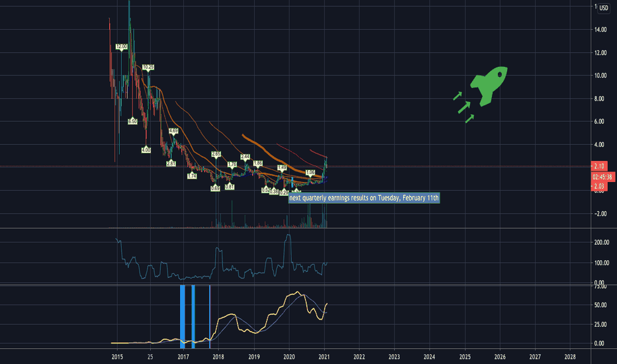Screen dimensions: 617x364
Task: Click the 1.76 pivot high label
Action: 232,164
